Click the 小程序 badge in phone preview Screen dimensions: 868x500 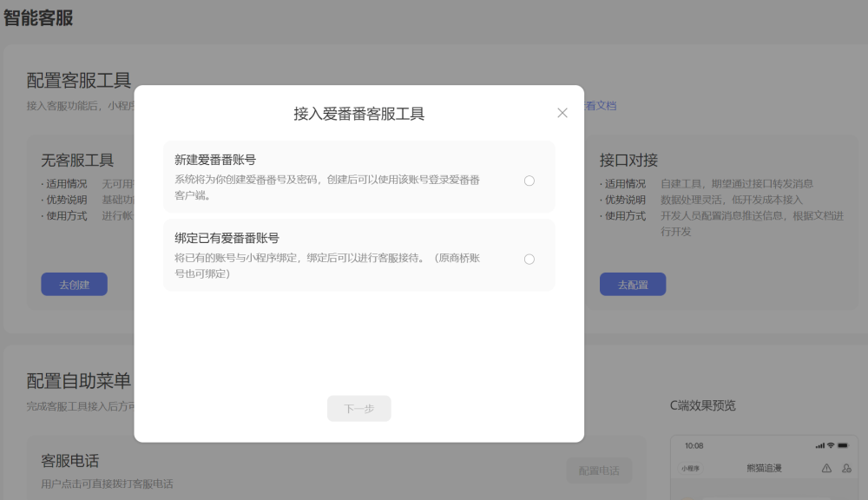pyautogui.click(x=690, y=468)
